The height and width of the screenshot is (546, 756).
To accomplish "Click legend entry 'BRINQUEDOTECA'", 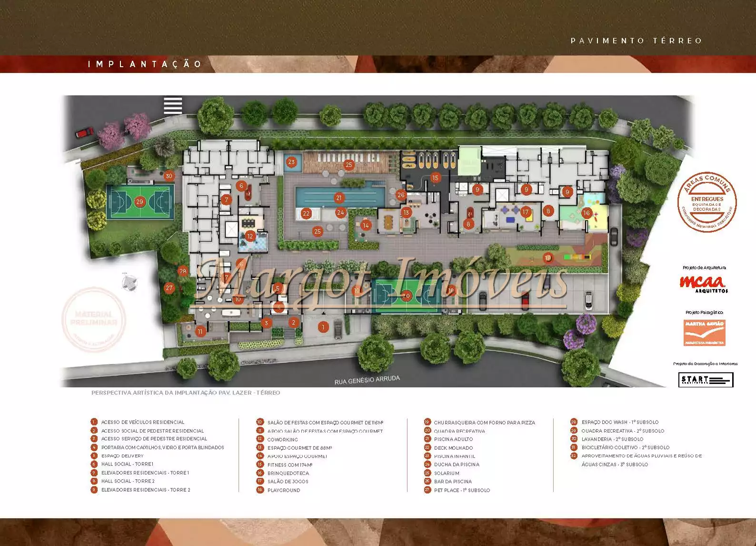I will pyautogui.click(x=288, y=473).
